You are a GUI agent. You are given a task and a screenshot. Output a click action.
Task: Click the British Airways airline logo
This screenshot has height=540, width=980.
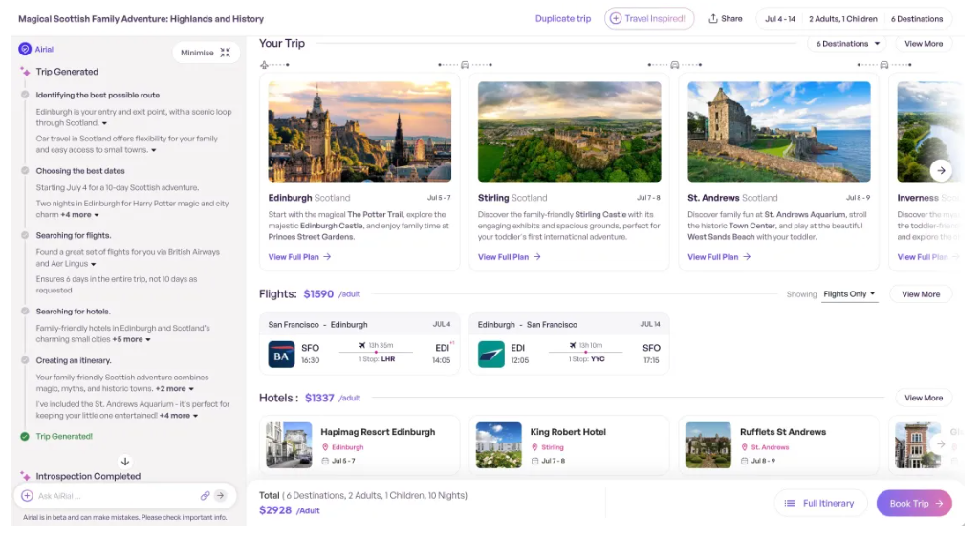click(281, 354)
